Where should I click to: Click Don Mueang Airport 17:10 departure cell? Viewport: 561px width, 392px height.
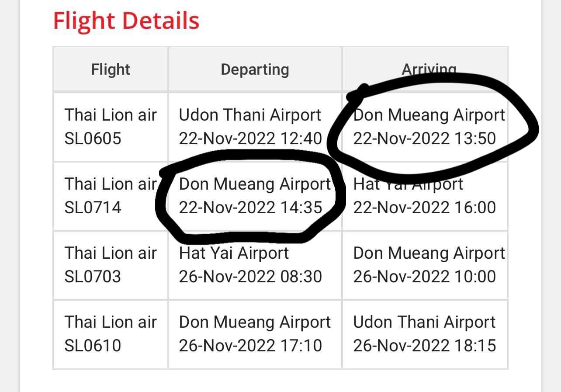[x=255, y=334]
